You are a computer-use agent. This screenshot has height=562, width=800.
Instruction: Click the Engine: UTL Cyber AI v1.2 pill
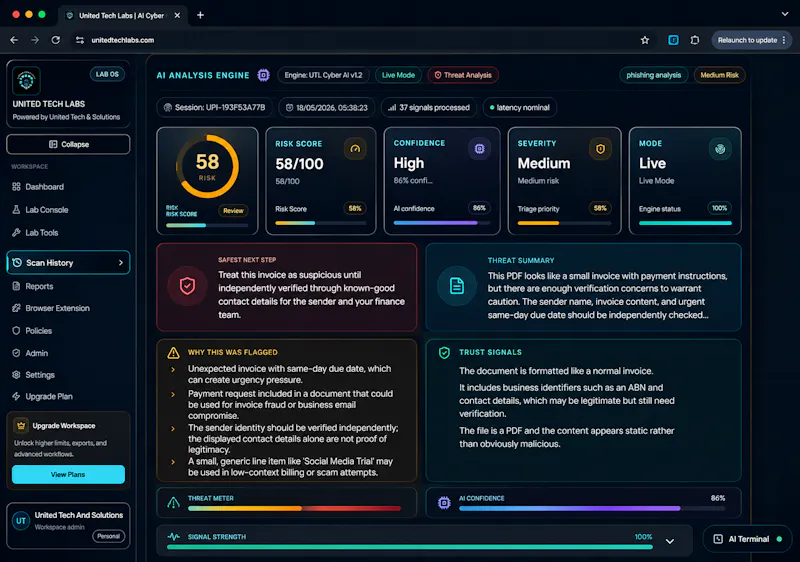click(x=323, y=75)
